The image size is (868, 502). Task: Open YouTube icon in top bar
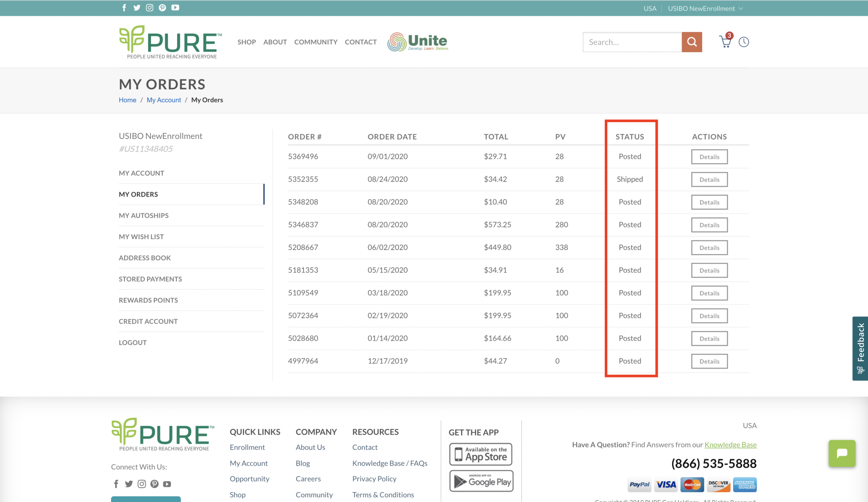[x=175, y=8]
